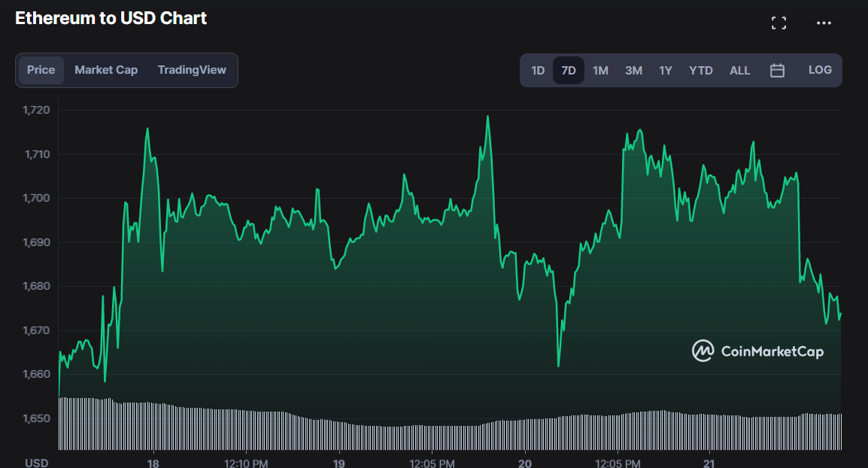This screenshot has height=468, width=868.
Task: Click the 21 date axis label
Action: (x=709, y=463)
